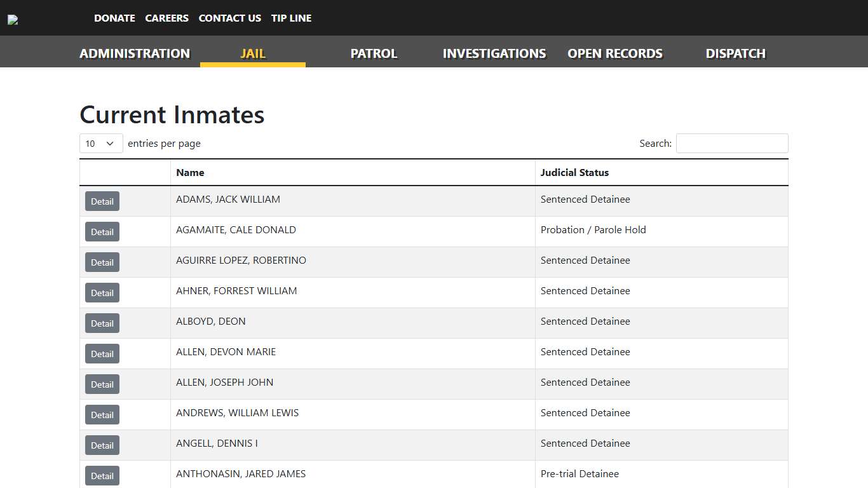View details for ANTHONASIN, JARED JAMES
Screen dimensions: 868x488
coord(102,475)
